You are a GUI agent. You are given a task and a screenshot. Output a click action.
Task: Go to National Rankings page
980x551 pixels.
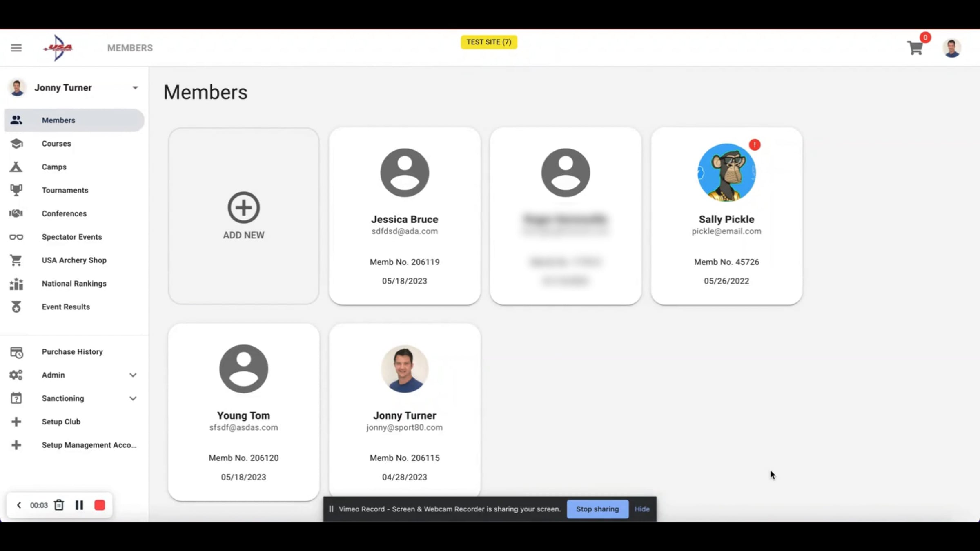73,284
